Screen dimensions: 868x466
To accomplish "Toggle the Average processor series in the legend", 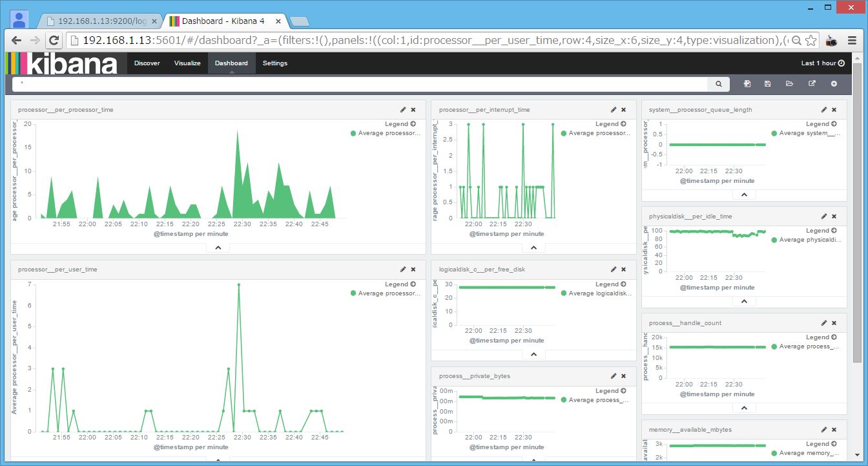I will point(387,132).
